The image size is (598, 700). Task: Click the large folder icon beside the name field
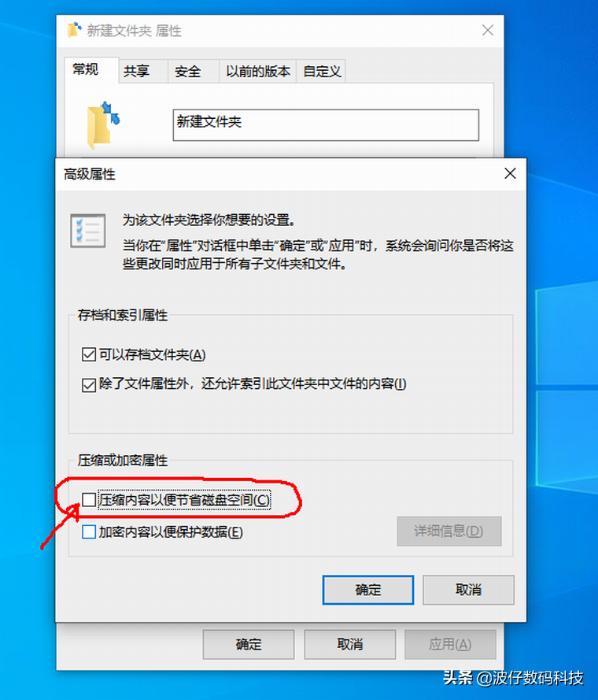104,125
